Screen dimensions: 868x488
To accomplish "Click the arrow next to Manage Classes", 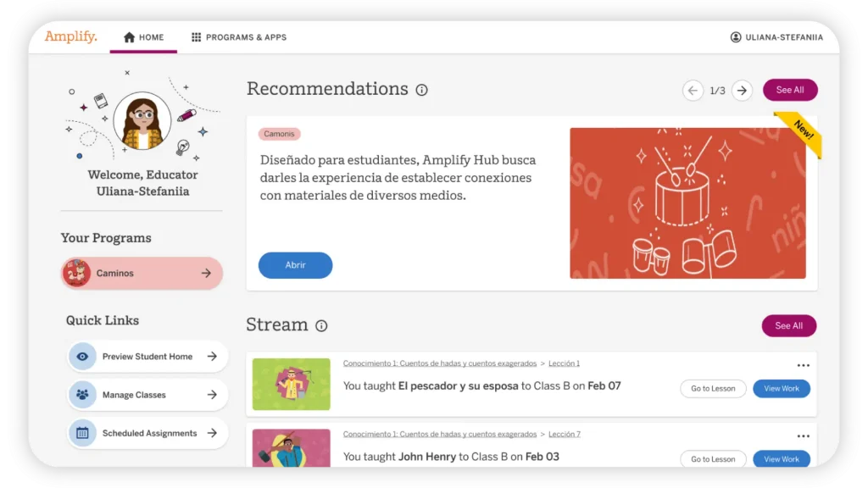I will (212, 395).
